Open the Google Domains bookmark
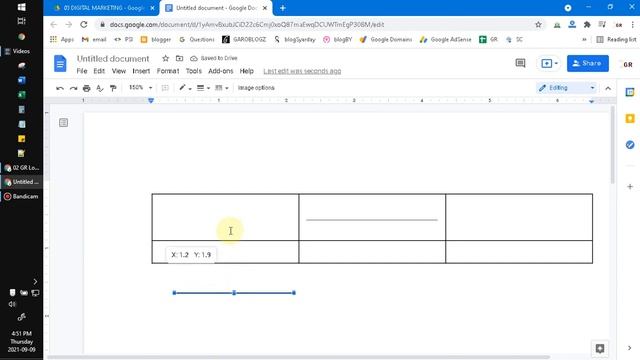The image size is (640, 360). point(386,40)
